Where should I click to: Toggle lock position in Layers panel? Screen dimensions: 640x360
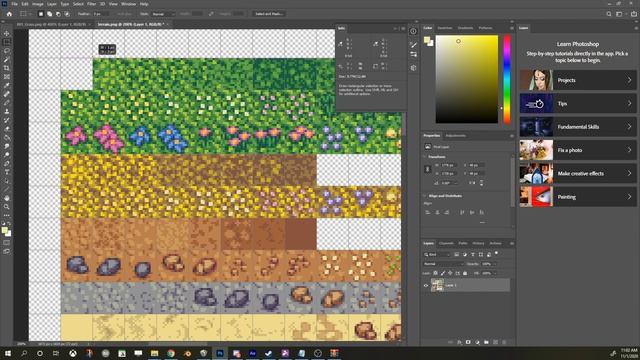click(x=450, y=273)
